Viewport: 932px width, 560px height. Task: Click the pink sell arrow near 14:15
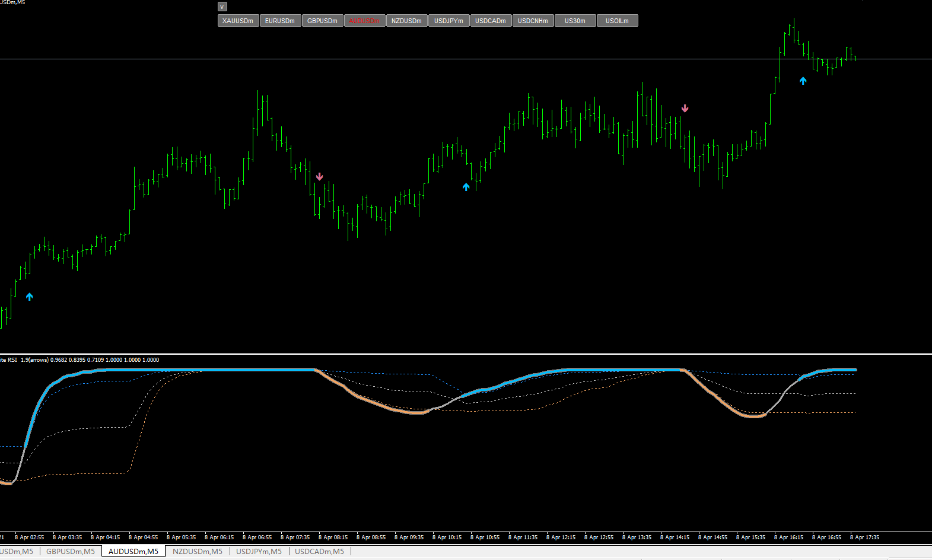pyautogui.click(x=685, y=109)
